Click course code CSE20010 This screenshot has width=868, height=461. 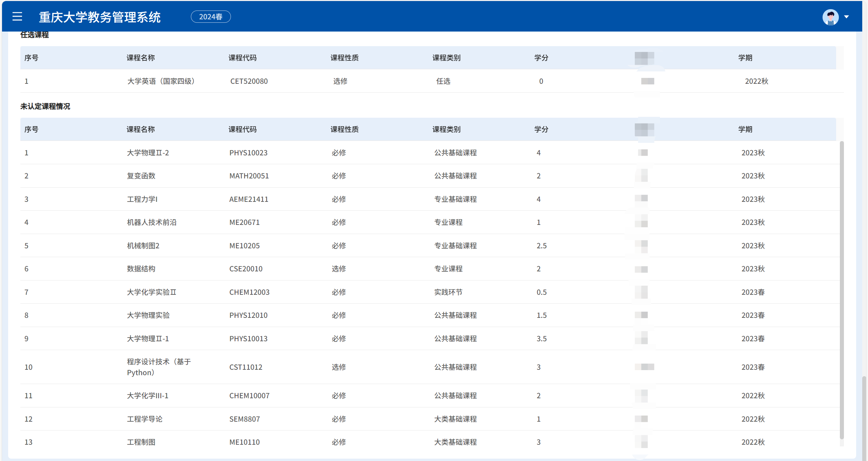pos(246,269)
